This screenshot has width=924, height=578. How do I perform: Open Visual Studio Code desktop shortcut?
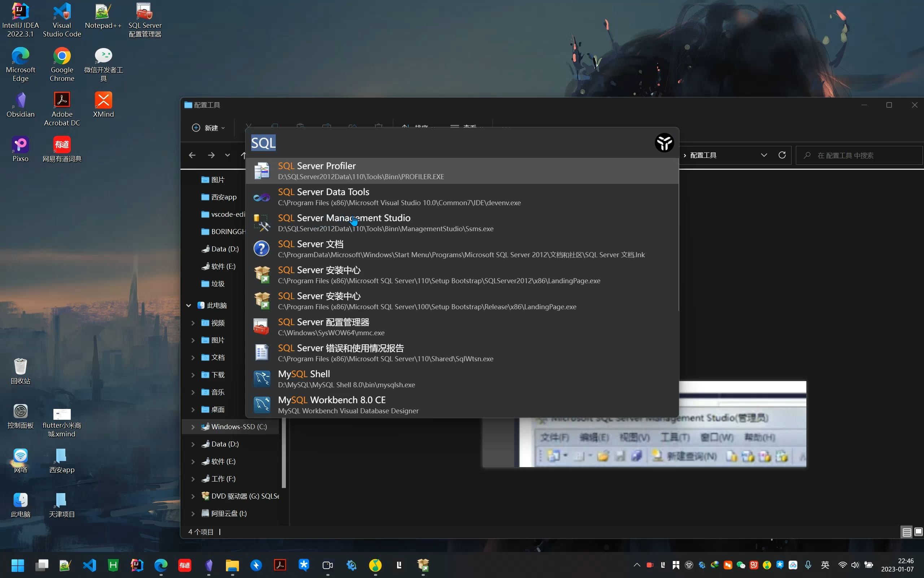[62, 20]
